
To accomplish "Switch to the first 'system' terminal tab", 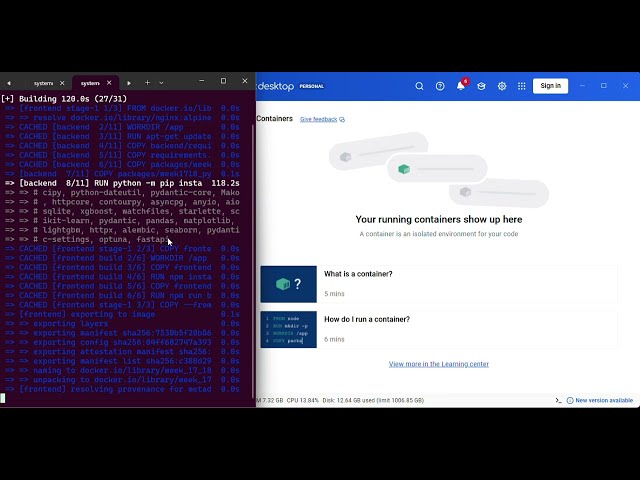I will 43,83.
